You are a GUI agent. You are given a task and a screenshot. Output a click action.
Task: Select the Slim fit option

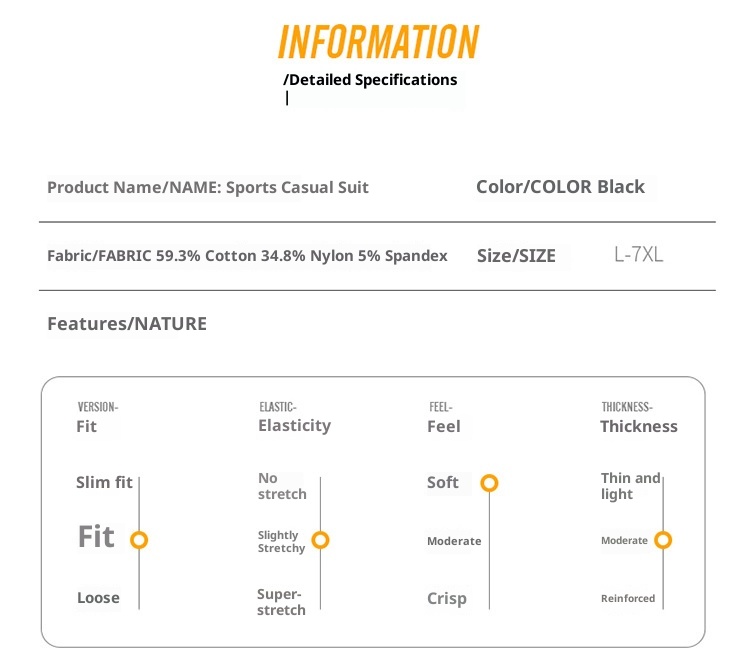pyautogui.click(x=104, y=483)
